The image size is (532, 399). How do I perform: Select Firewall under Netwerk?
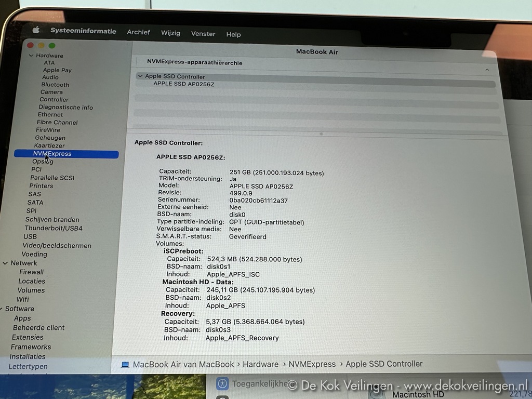coord(31,272)
